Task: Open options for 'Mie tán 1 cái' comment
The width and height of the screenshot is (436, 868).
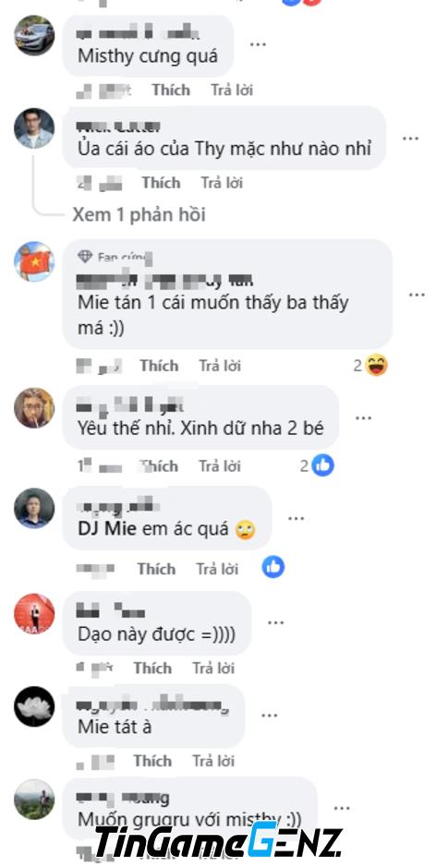Action: pyautogui.click(x=417, y=295)
